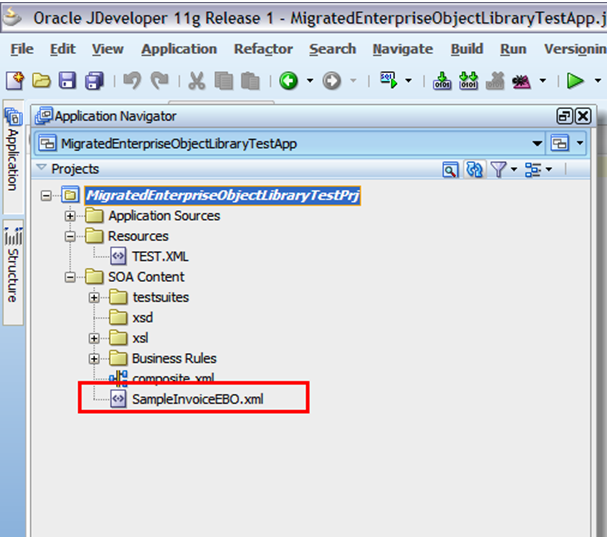Select the xsd folder
This screenshot has height=537, width=608.
(142, 318)
